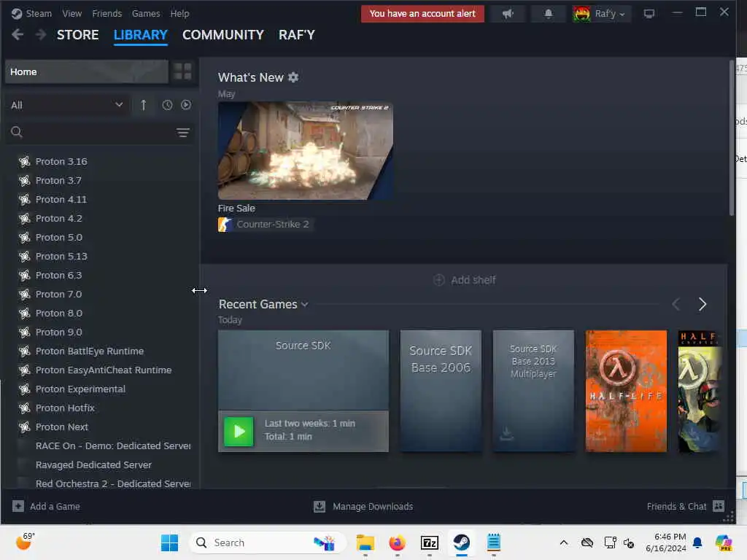This screenshot has width=747, height=560.
Task: Play Source SDK with green button
Action: point(239,432)
